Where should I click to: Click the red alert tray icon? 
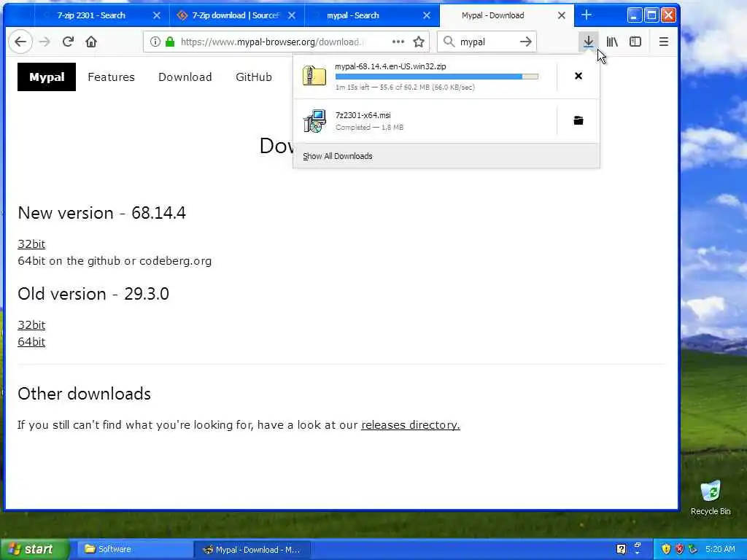click(680, 549)
